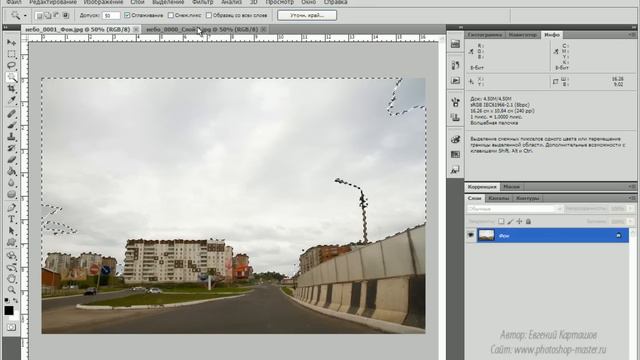Open the Фильтр menu
This screenshot has height=360, width=640.
(x=202, y=2)
